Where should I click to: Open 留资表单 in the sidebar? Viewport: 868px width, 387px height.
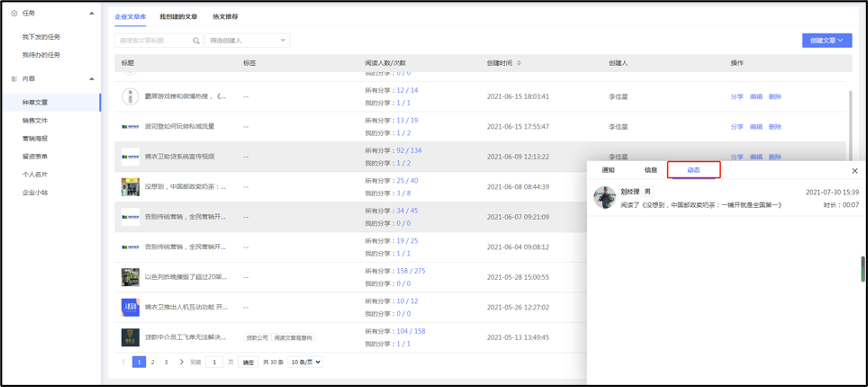(35, 156)
